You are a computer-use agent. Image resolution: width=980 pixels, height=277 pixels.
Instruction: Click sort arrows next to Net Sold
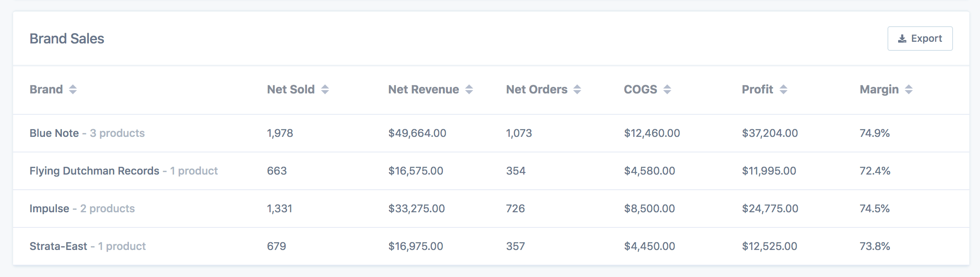click(x=325, y=89)
